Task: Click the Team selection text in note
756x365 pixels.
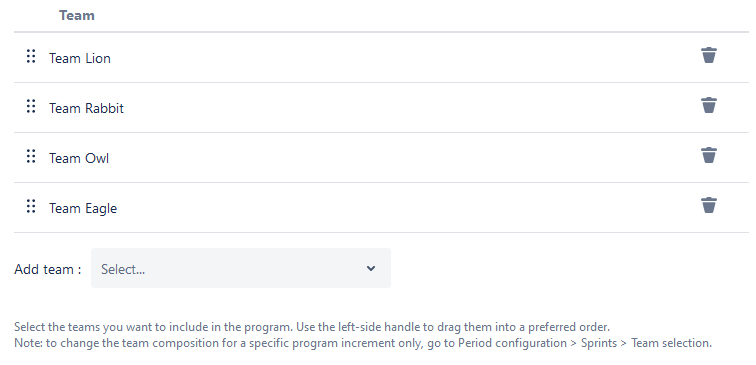Action: point(671,343)
